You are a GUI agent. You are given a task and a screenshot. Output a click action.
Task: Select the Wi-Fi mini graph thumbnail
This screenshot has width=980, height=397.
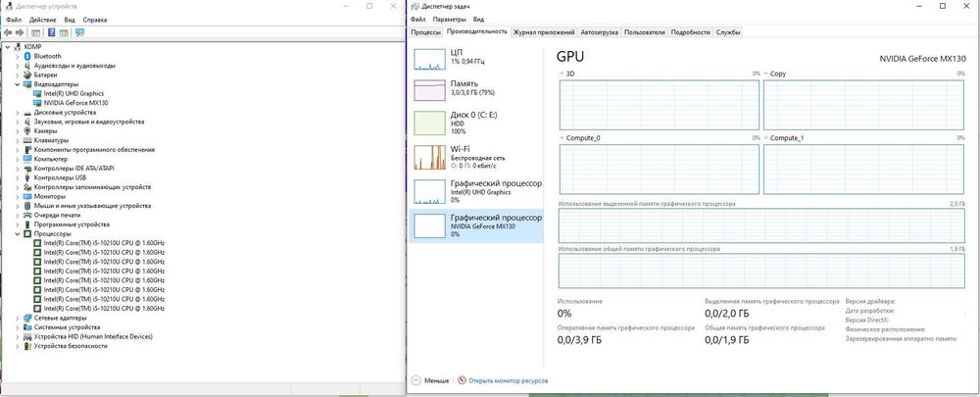click(x=429, y=157)
